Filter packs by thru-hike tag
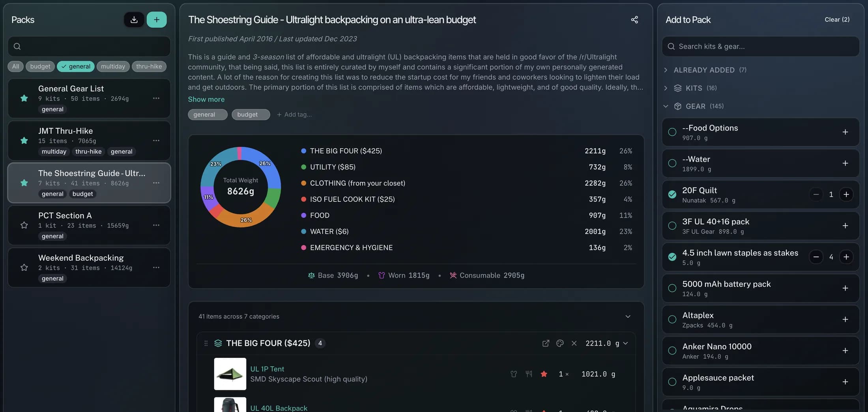The height and width of the screenshot is (412, 868). click(x=149, y=66)
